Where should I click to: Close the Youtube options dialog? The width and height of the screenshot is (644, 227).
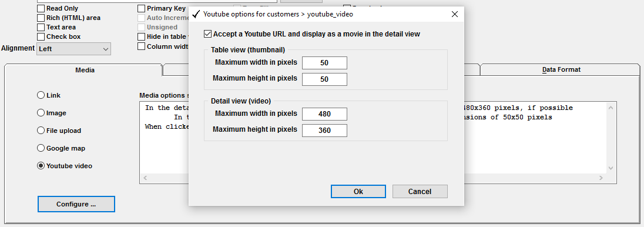pos(455,14)
